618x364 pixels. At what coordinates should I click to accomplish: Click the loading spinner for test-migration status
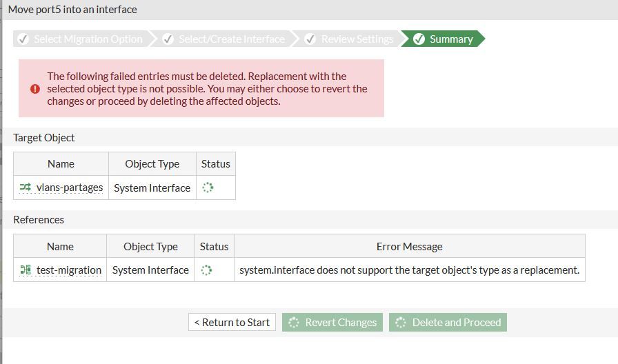206,270
